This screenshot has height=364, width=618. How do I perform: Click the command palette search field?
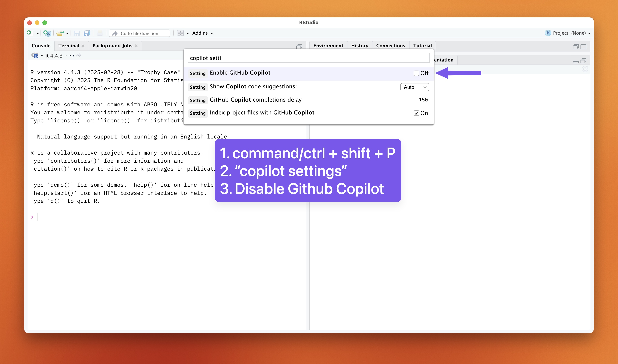(x=308, y=58)
